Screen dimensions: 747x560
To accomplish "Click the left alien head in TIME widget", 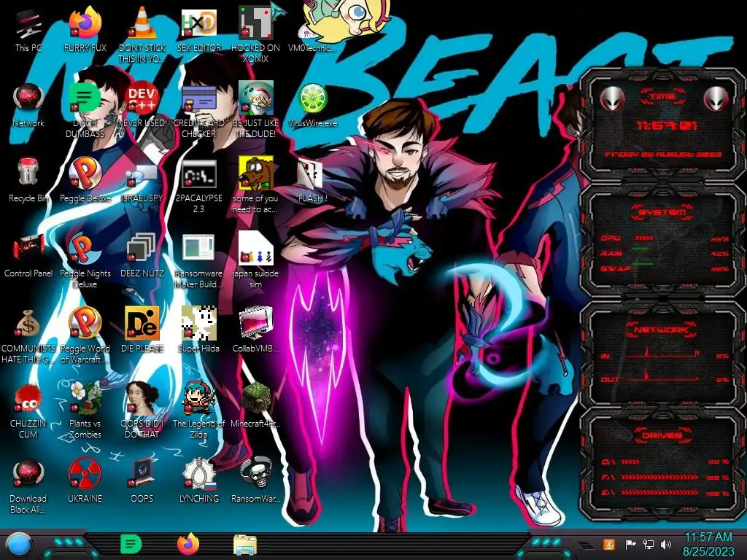I will pyautogui.click(x=613, y=99).
